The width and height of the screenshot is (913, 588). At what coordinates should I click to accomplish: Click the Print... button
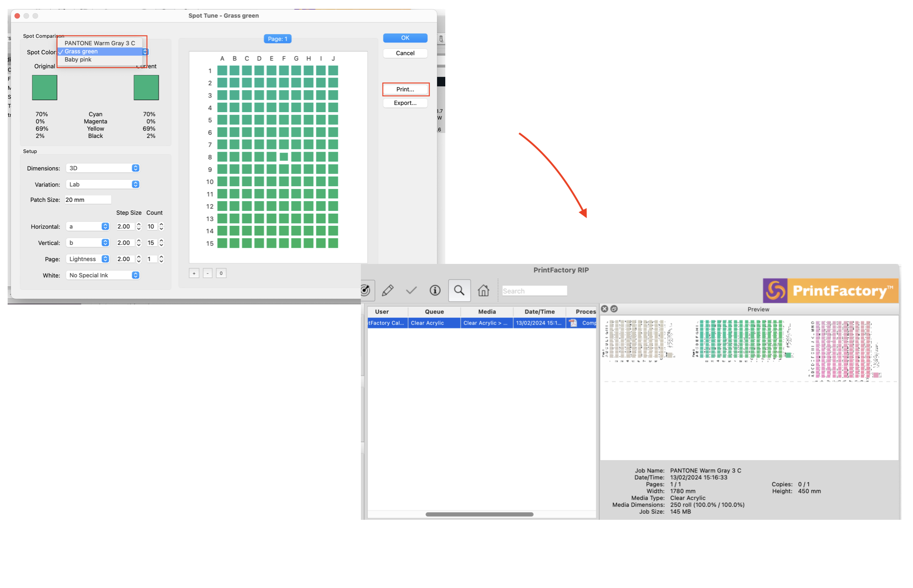tap(405, 89)
